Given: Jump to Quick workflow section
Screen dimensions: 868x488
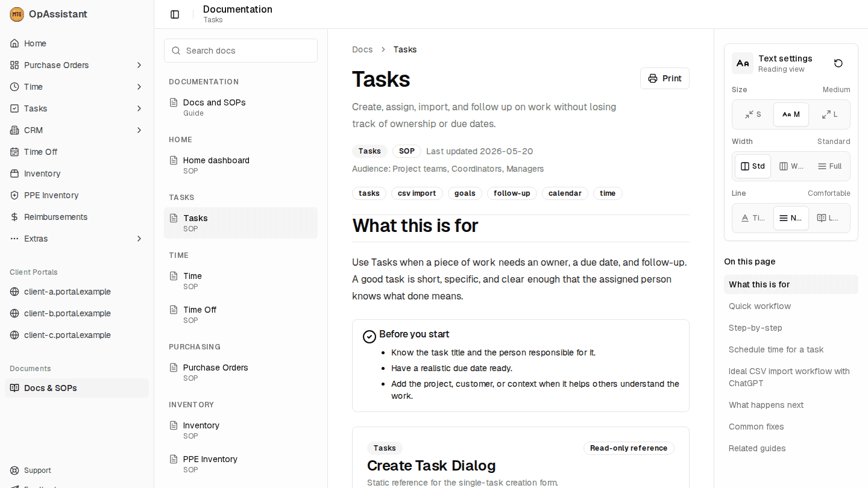Looking at the screenshot, I should pyautogui.click(x=791, y=306).
